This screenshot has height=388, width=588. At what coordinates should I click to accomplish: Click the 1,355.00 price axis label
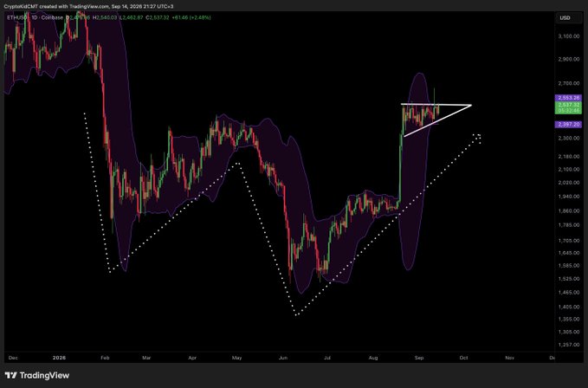coord(569,320)
